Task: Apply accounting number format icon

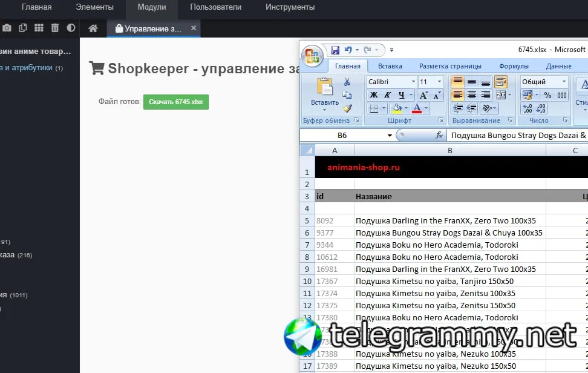Action: [x=528, y=95]
